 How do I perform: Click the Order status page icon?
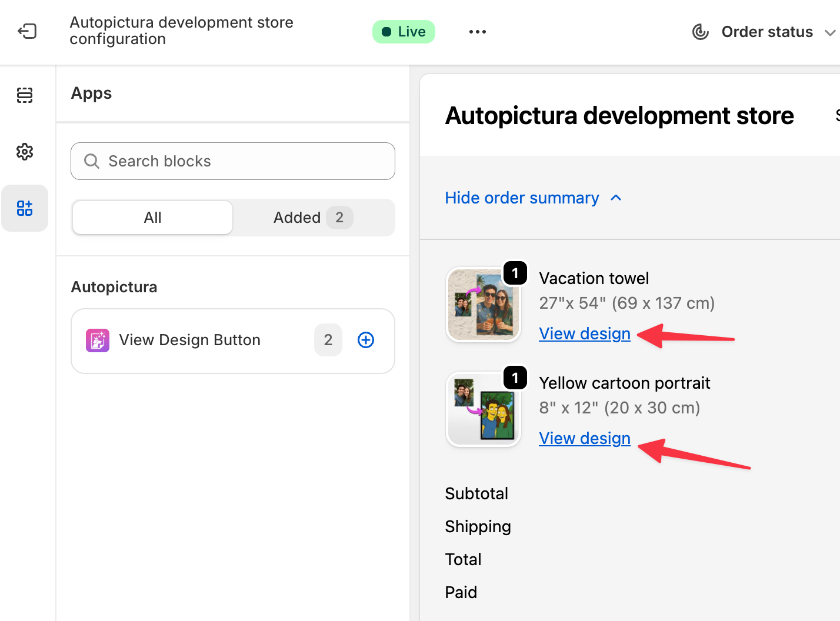coord(700,32)
